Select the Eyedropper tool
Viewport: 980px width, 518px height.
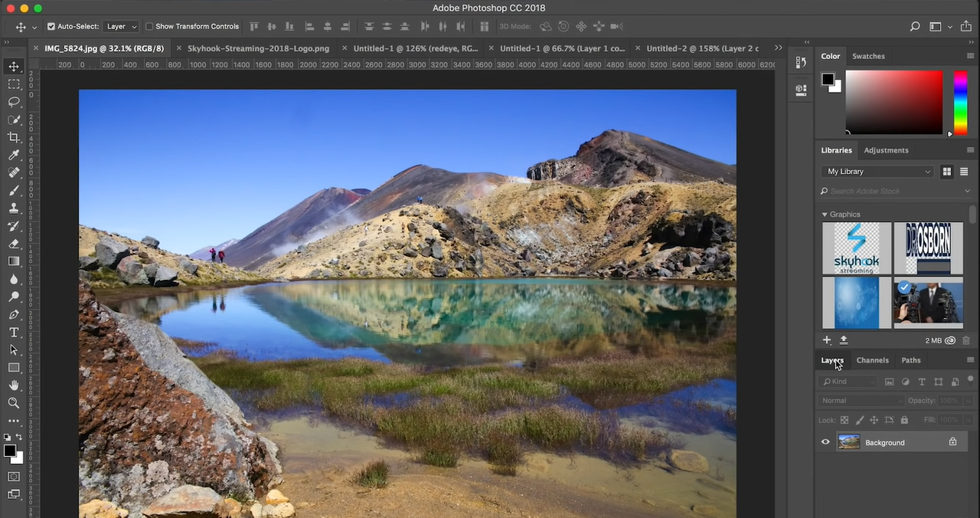point(14,156)
